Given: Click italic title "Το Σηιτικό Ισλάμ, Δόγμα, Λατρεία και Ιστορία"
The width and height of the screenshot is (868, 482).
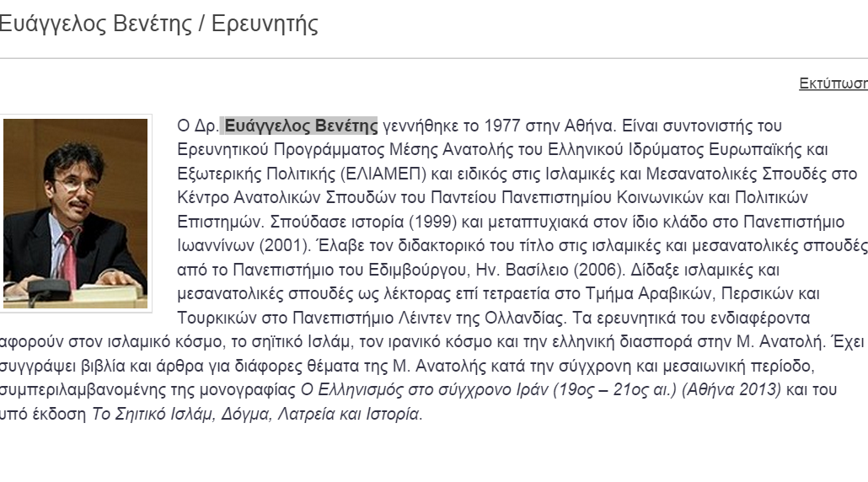Looking at the screenshot, I should tap(255, 415).
